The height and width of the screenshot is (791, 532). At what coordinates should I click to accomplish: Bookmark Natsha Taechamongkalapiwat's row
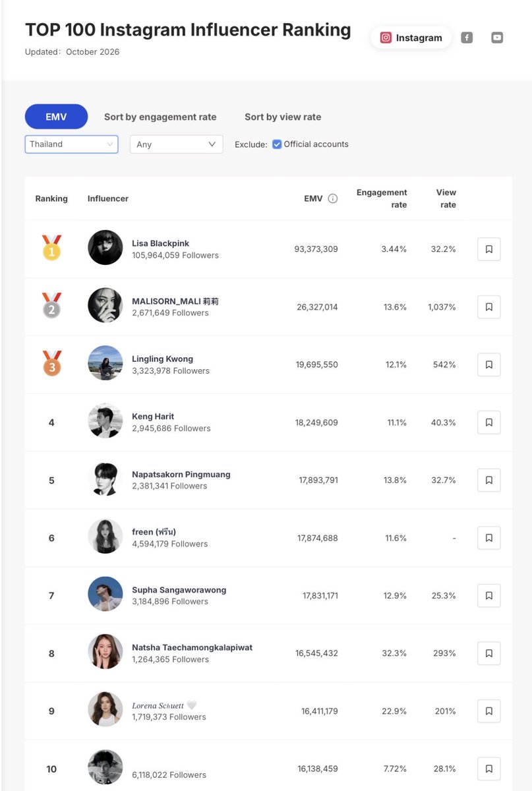[488, 653]
